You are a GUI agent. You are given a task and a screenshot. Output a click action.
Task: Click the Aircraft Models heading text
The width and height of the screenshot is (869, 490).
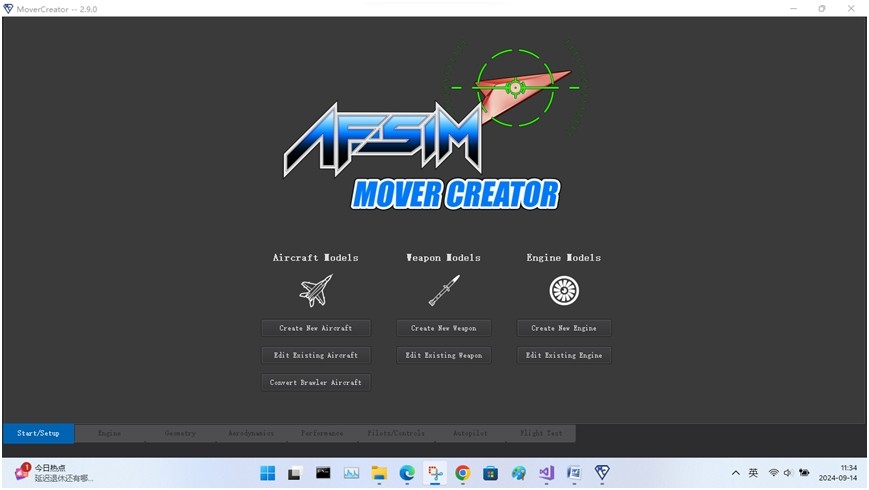point(316,258)
